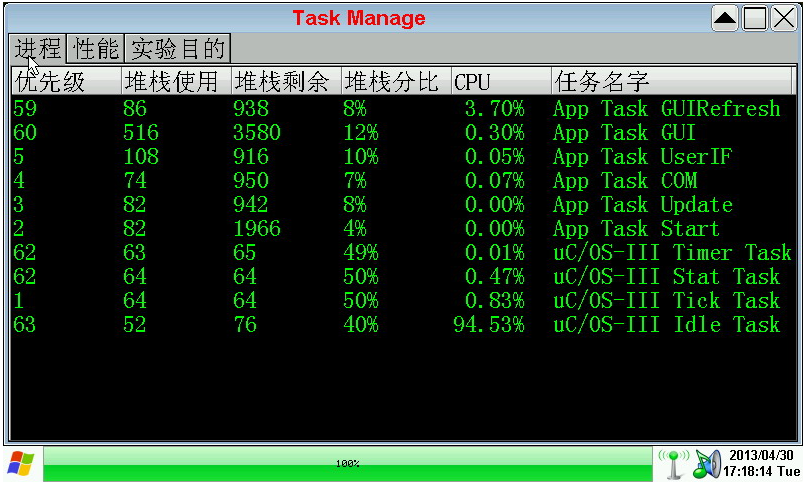809x485 pixels.
Task: Click stack remaining value 1966
Action: pyautogui.click(x=257, y=229)
